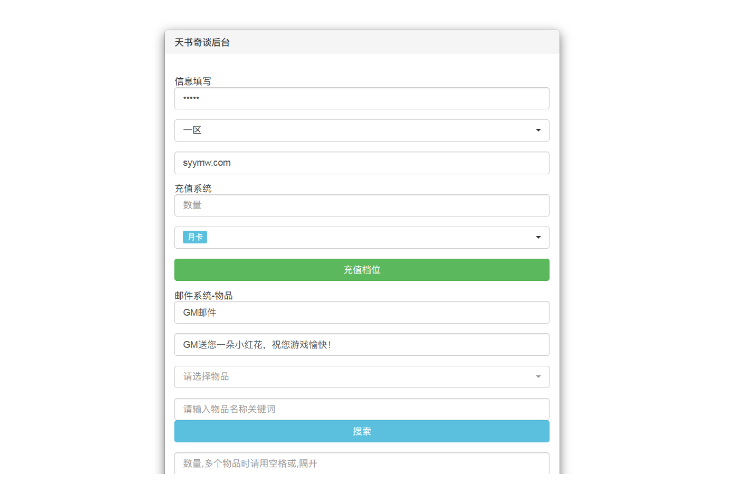Click the 充值系统 section label
The width and height of the screenshot is (730, 483).
193,188
